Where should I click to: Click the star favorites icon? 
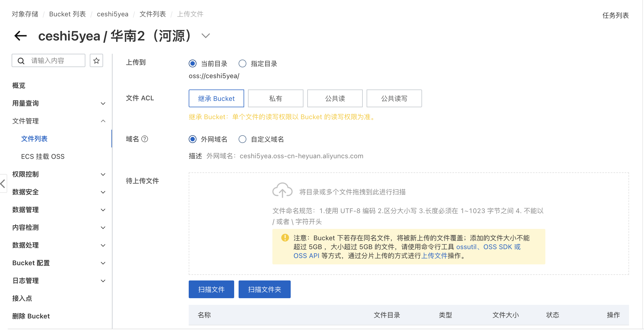96,61
